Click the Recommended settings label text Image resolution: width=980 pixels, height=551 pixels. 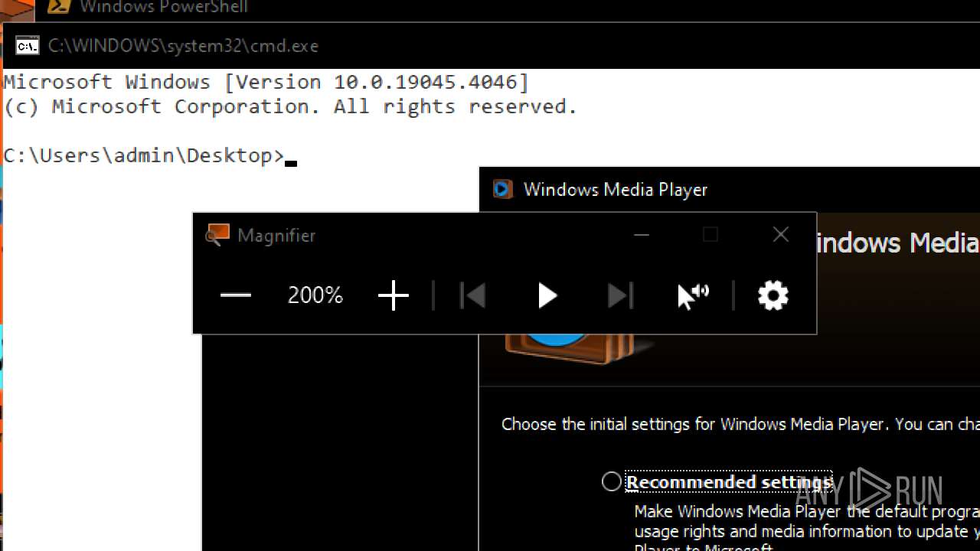(x=729, y=482)
